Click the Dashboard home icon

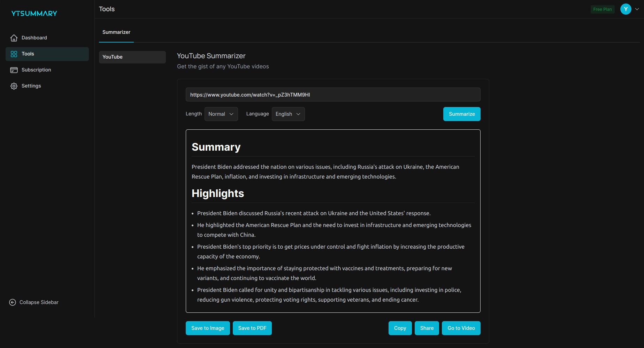14,38
